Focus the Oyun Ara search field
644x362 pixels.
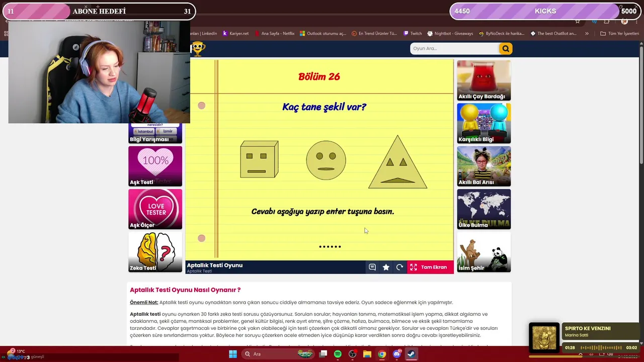click(x=454, y=48)
